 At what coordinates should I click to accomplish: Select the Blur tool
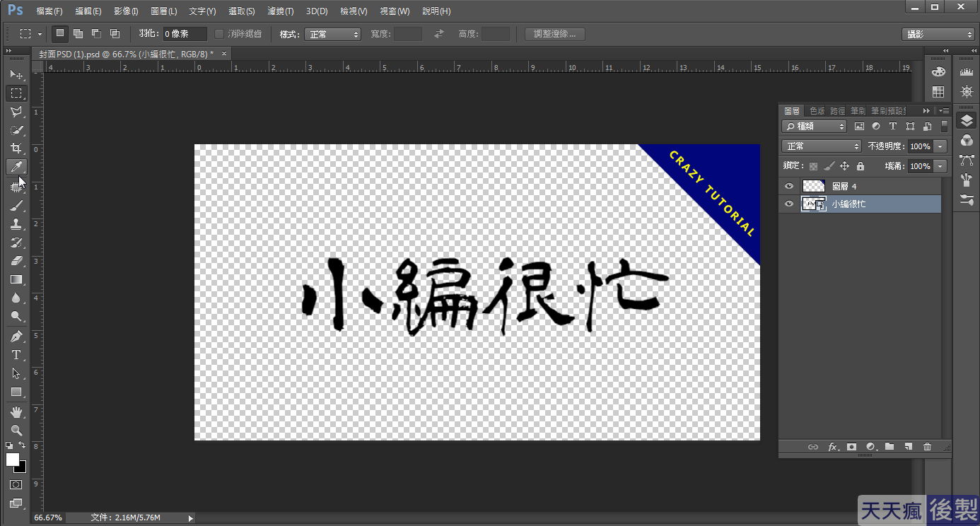(x=16, y=298)
